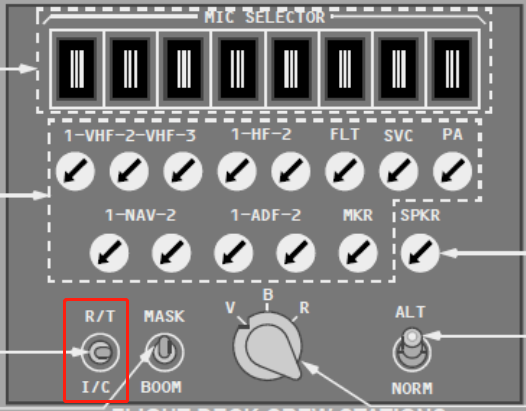
Task: Toggle the ALT – NORM switch
Action: pyautogui.click(x=412, y=351)
